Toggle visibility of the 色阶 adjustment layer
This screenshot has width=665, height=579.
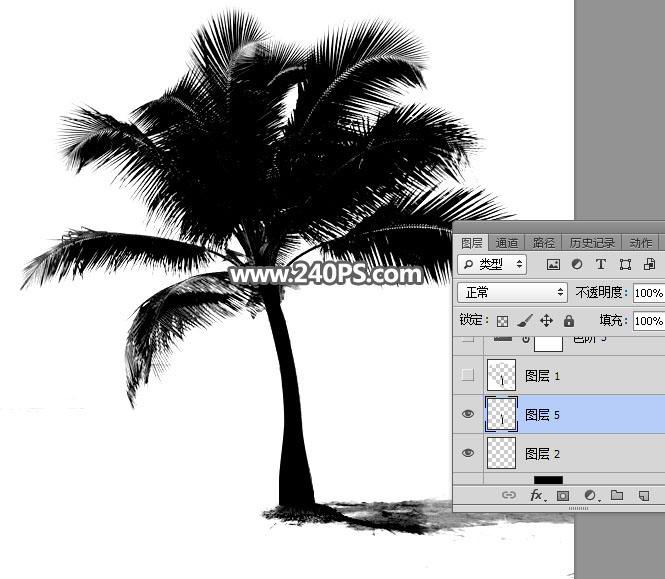pos(468,339)
